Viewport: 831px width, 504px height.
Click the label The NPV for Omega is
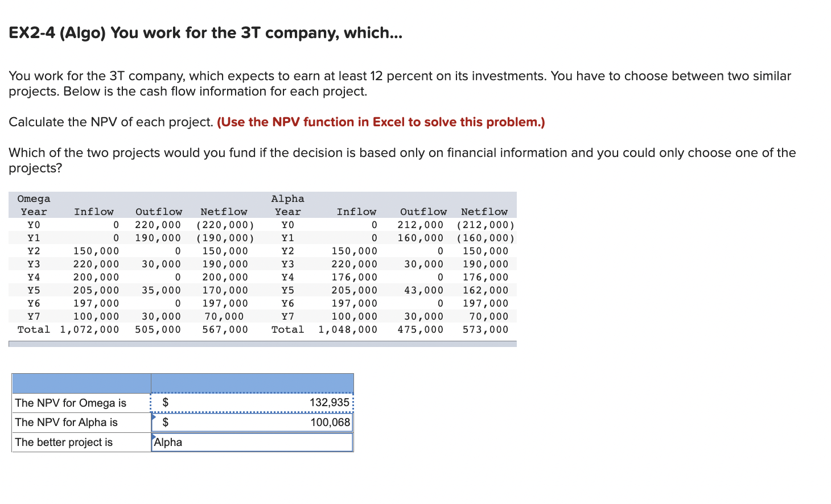[70, 402]
